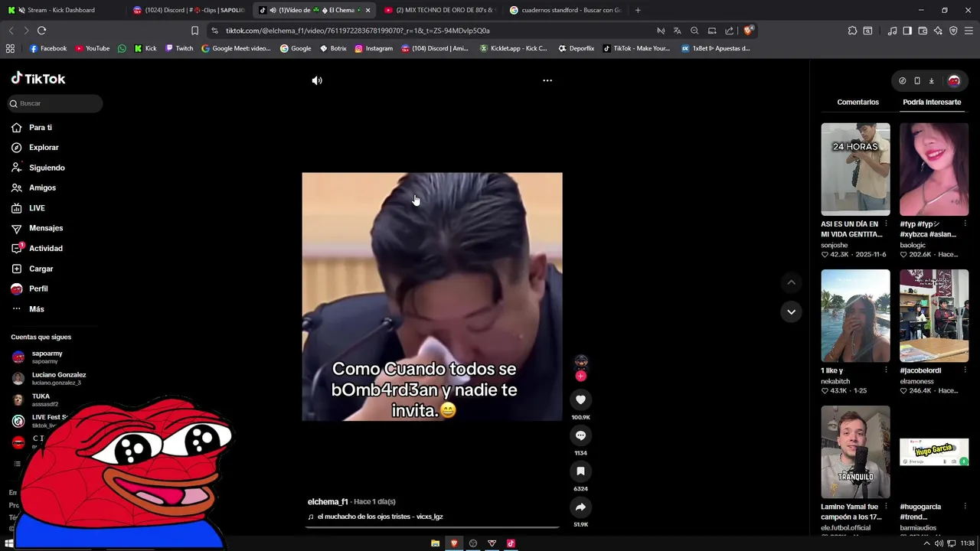980x551 pixels.
Task: Open options for #hugogarcia card
Action: (965, 507)
